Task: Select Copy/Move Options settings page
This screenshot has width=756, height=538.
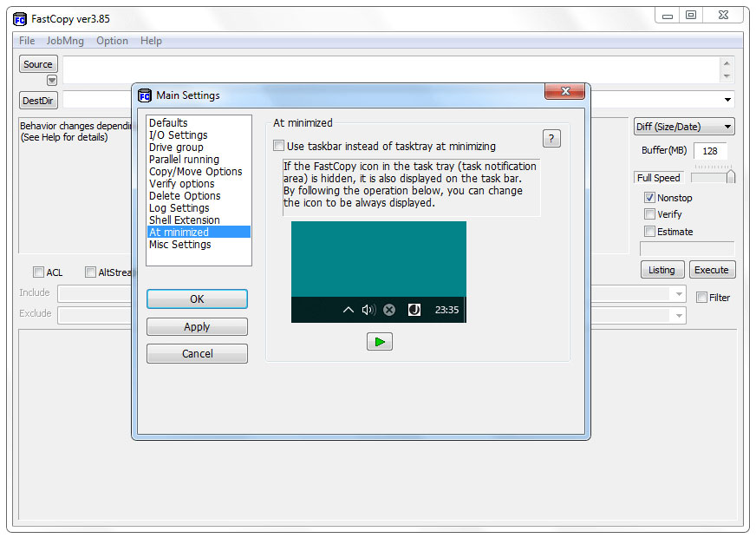Action: coord(199,171)
